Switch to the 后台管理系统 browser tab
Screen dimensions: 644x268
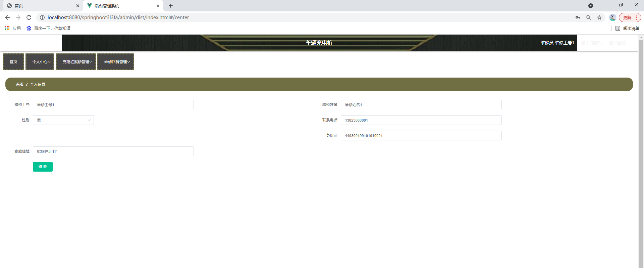point(123,6)
